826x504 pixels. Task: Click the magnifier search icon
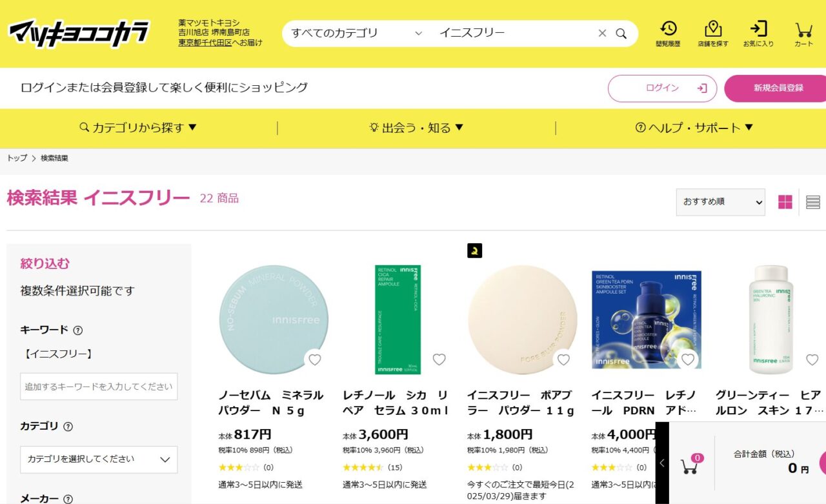(x=621, y=34)
